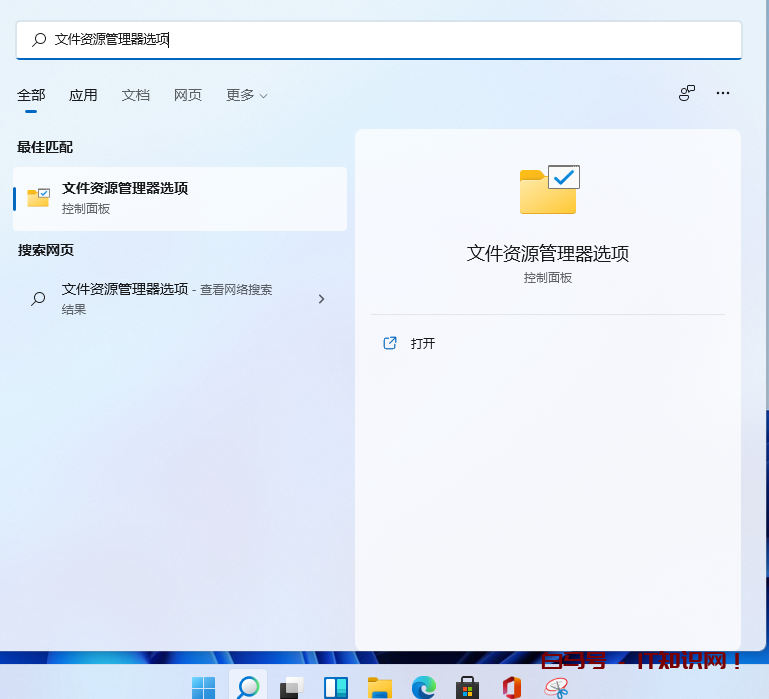Switch to the 应用 filter tab
The height and width of the screenshot is (699, 769).
coord(83,95)
